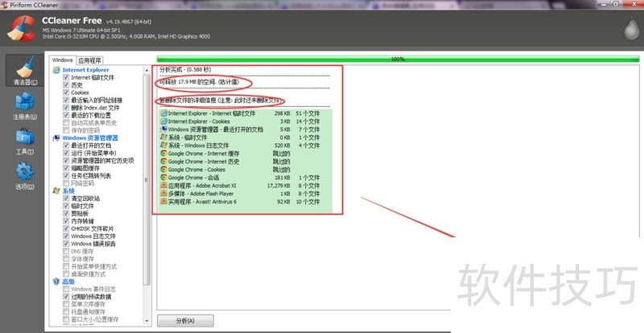Screen dimensions: 644x333
Task: Select the Internet Explorer tree heading
Action: [x=85, y=70]
